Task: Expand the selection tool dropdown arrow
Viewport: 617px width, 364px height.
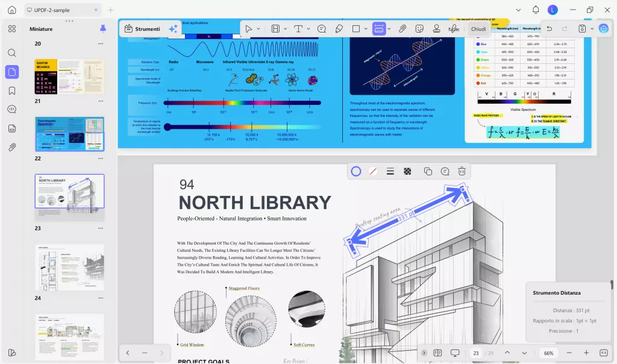Action: click(258, 29)
